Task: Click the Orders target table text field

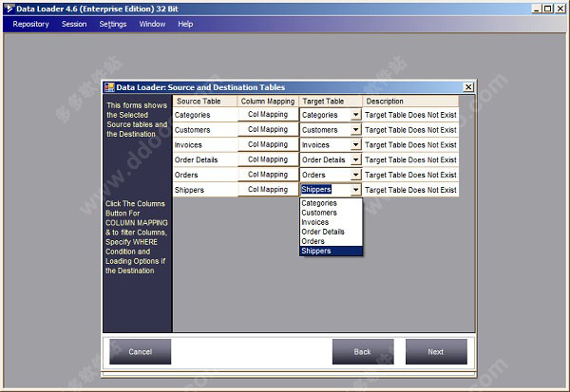Action: (325, 175)
